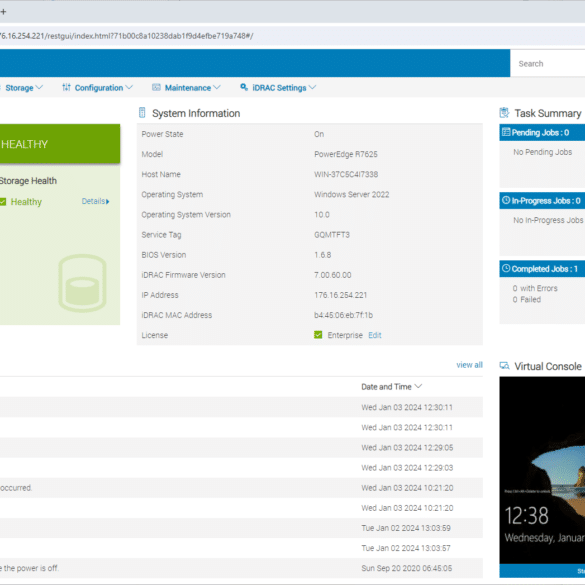Image resolution: width=585 pixels, height=585 pixels.
Task: Click the Completed Jobs clock icon
Action: [x=506, y=268]
